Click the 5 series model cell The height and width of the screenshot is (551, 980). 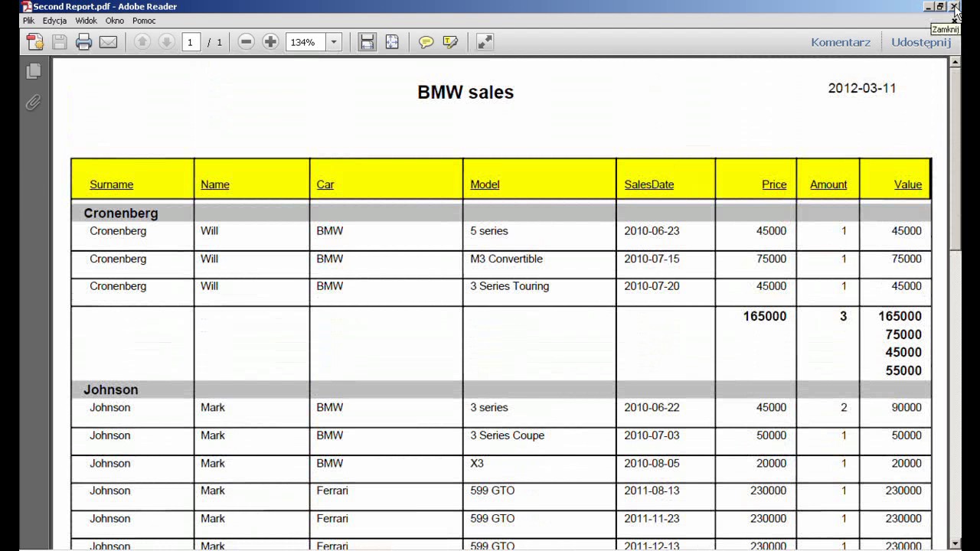489,230
